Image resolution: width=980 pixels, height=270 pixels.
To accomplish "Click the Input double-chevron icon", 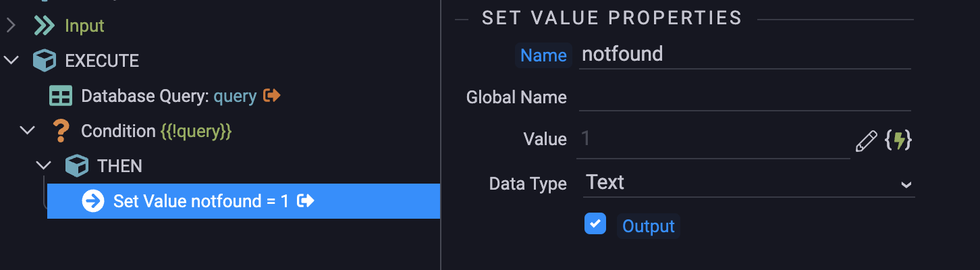I will [x=44, y=26].
